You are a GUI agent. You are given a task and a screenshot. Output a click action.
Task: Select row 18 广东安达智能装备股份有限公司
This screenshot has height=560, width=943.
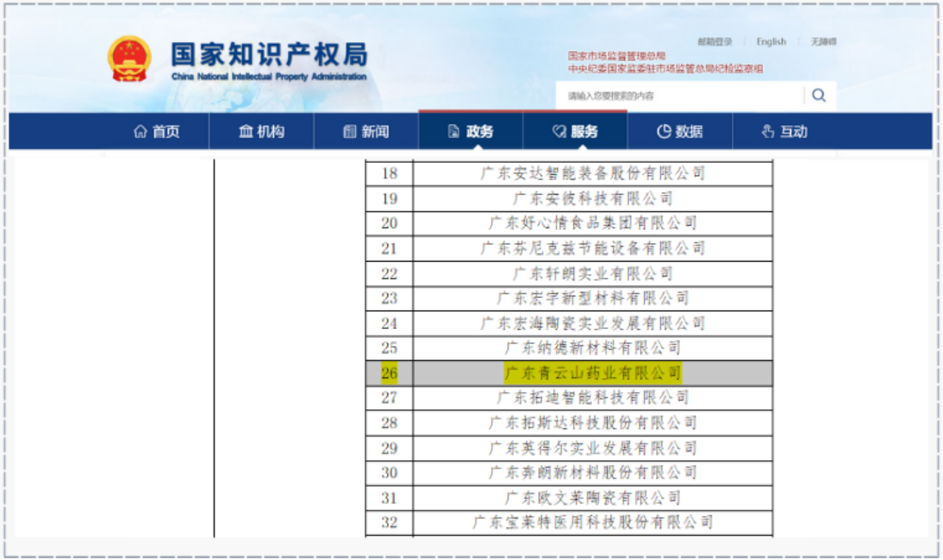click(569, 173)
